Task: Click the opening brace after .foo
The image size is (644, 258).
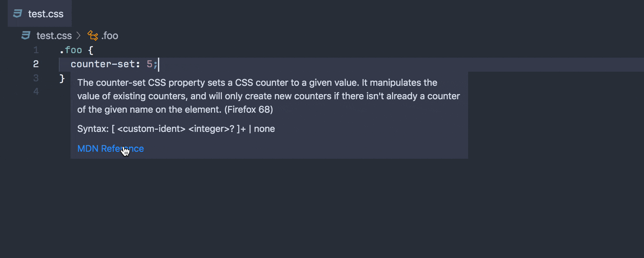Action: pyautogui.click(x=91, y=50)
